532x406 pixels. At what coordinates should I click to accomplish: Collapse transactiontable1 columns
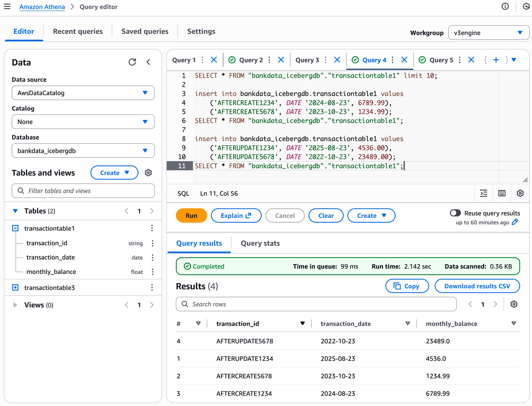(x=15, y=228)
